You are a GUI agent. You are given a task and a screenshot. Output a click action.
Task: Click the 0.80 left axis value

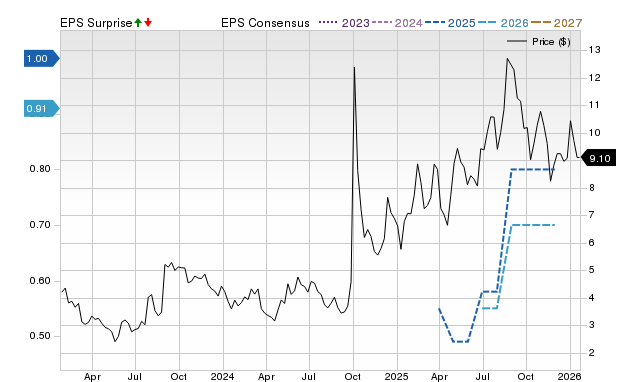pos(40,169)
